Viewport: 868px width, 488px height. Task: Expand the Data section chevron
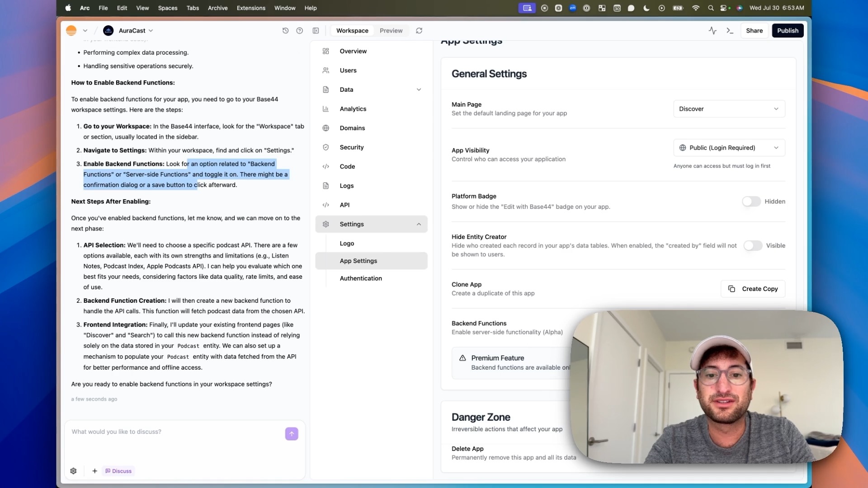coord(419,89)
